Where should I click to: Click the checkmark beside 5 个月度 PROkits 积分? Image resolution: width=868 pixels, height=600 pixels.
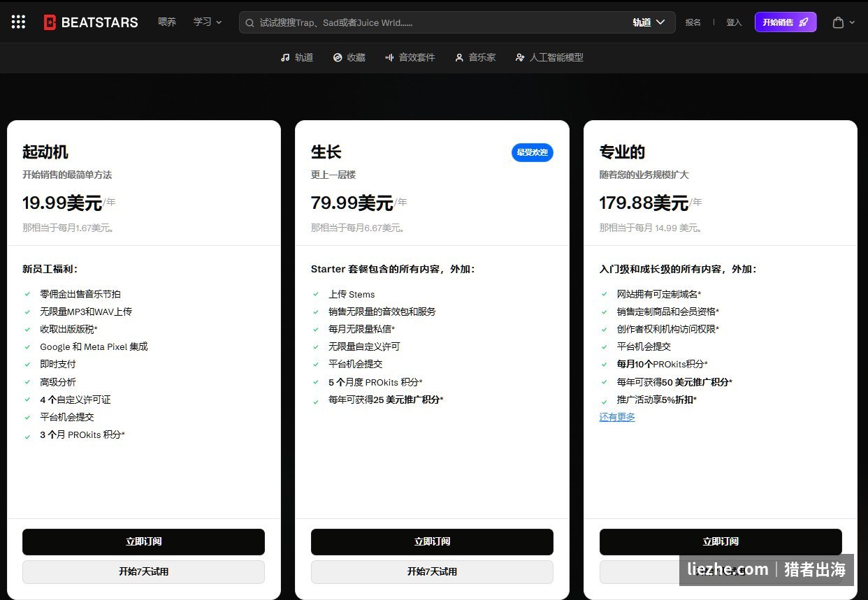click(x=316, y=382)
